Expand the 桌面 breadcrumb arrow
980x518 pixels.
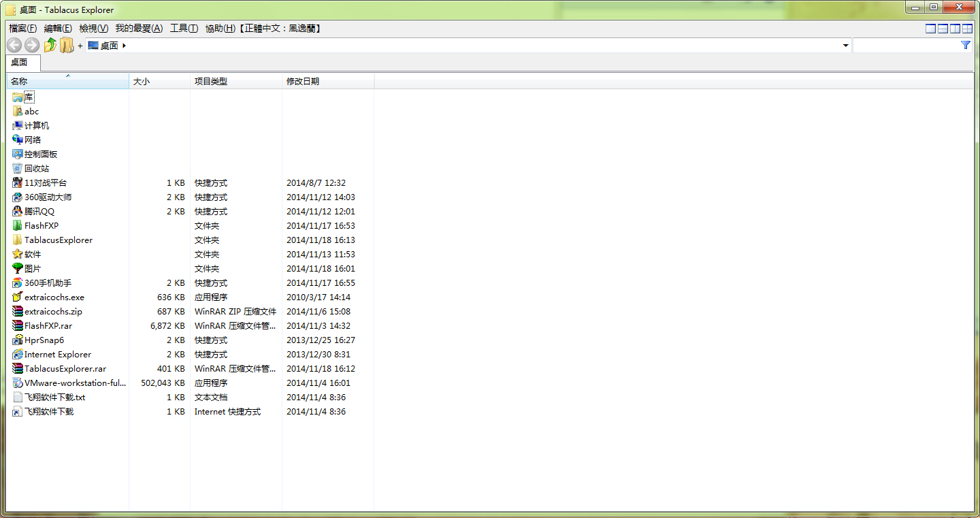125,46
